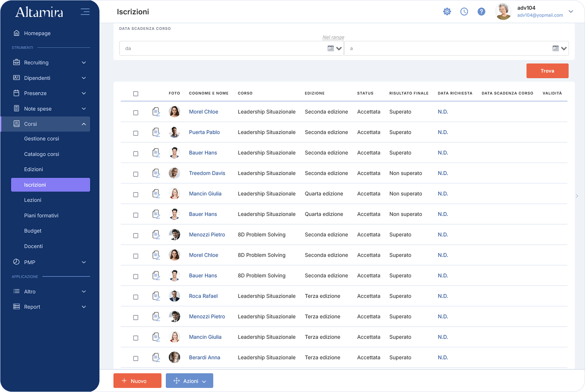
Task: Open settings gear icon in header
Action: [447, 12]
